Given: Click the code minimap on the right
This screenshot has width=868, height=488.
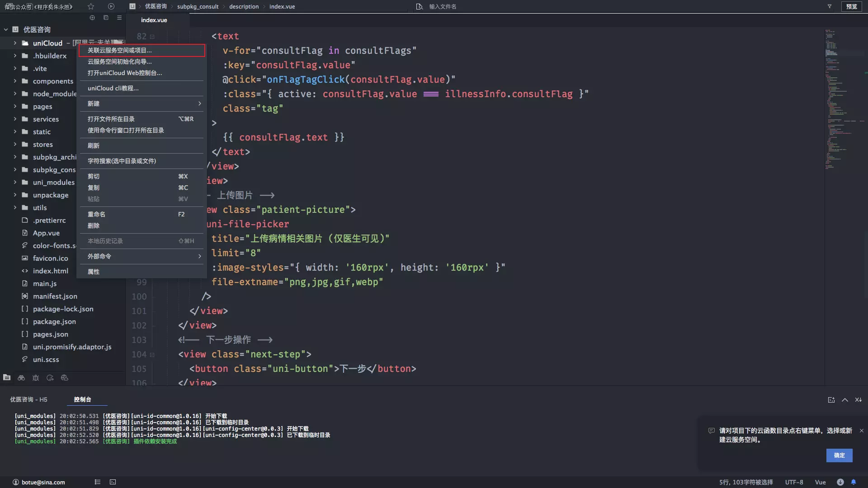Looking at the screenshot, I should (845, 99).
